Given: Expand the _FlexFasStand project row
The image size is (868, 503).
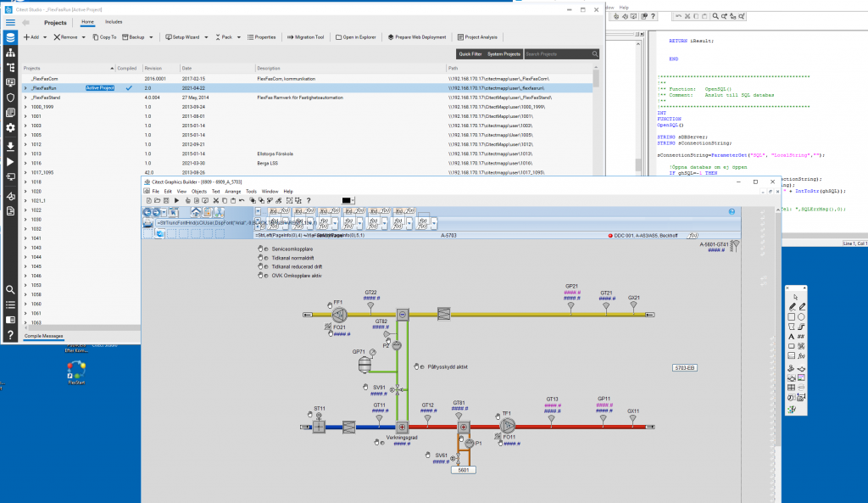Looking at the screenshot, I should click(x=25, y=98).
